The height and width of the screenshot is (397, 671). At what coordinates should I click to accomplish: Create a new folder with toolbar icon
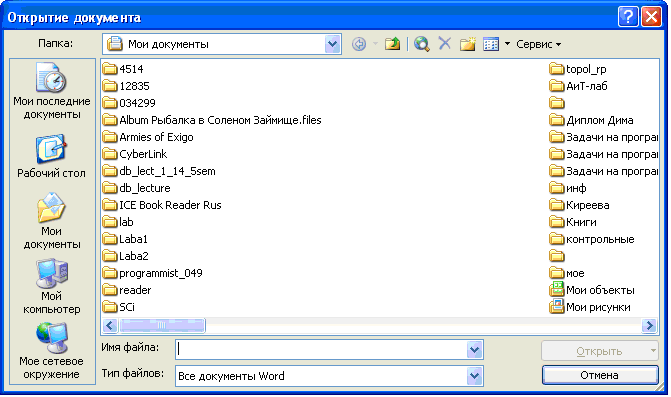pos(468,44)
